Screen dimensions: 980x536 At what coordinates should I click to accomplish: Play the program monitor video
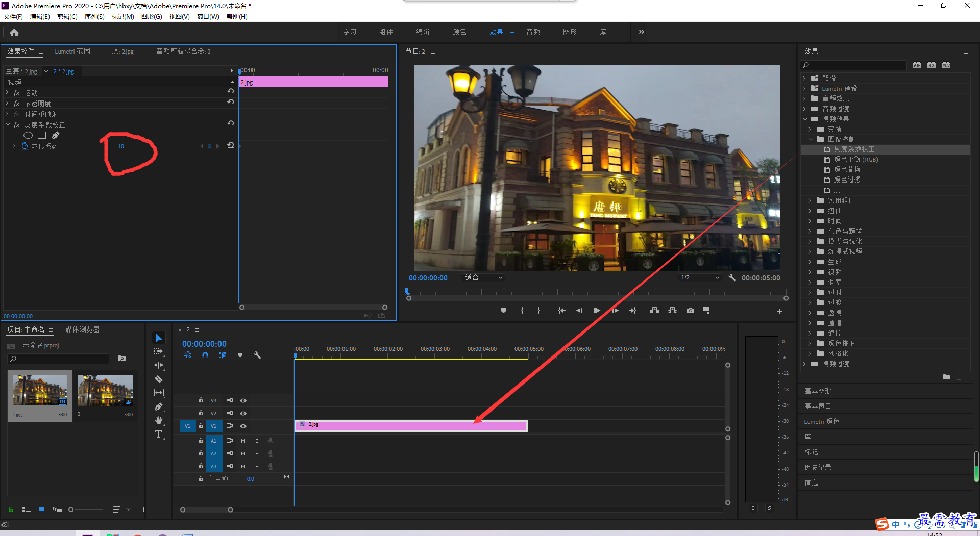click(x=597, y=310)
